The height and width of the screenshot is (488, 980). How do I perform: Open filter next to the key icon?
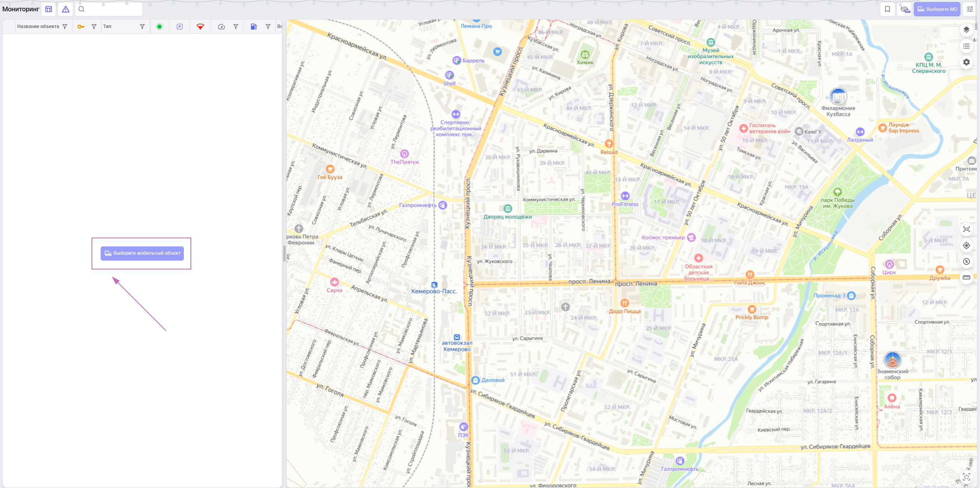point(94,27)
